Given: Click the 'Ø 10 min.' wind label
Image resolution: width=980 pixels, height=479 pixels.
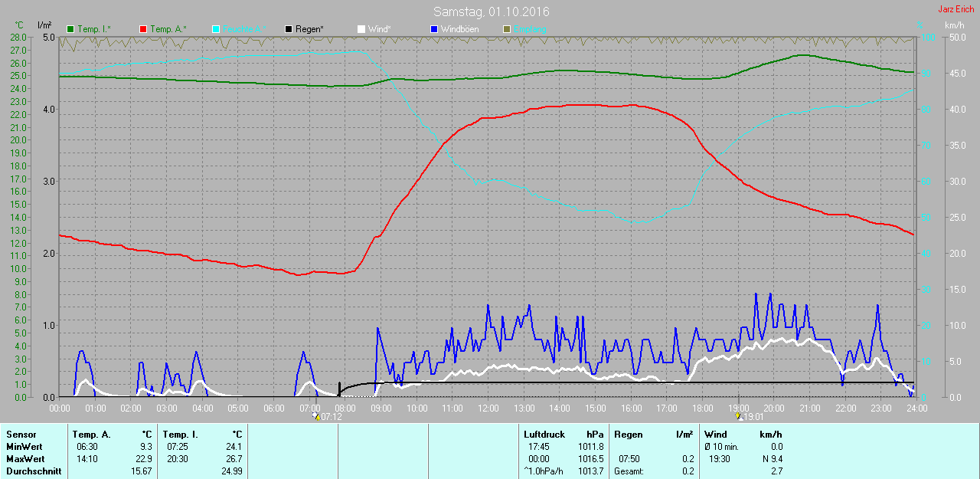Looking at the screenshot, I should 722,447.
